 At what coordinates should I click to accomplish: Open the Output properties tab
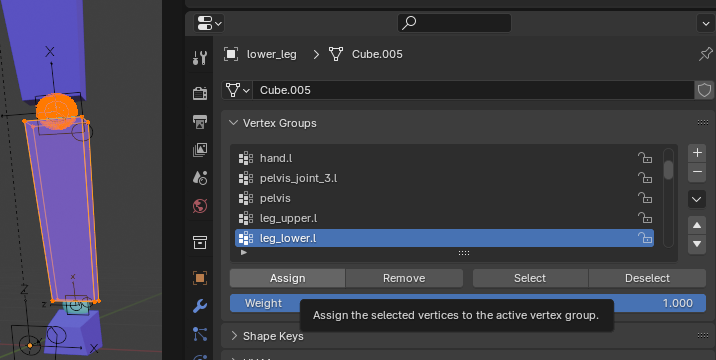[200, 121]
